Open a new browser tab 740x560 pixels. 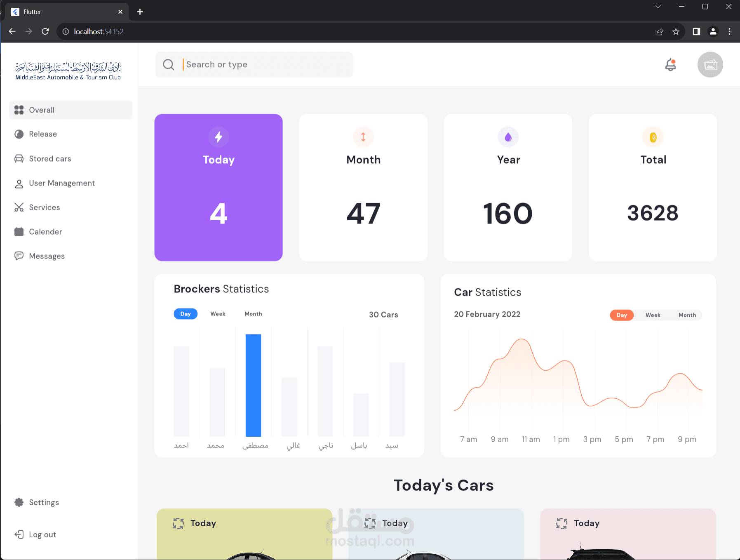point(140,12)
